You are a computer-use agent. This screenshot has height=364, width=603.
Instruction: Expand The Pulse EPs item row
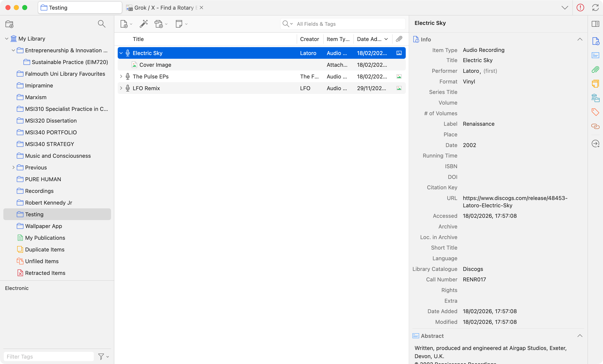click(x=121, y=77)
